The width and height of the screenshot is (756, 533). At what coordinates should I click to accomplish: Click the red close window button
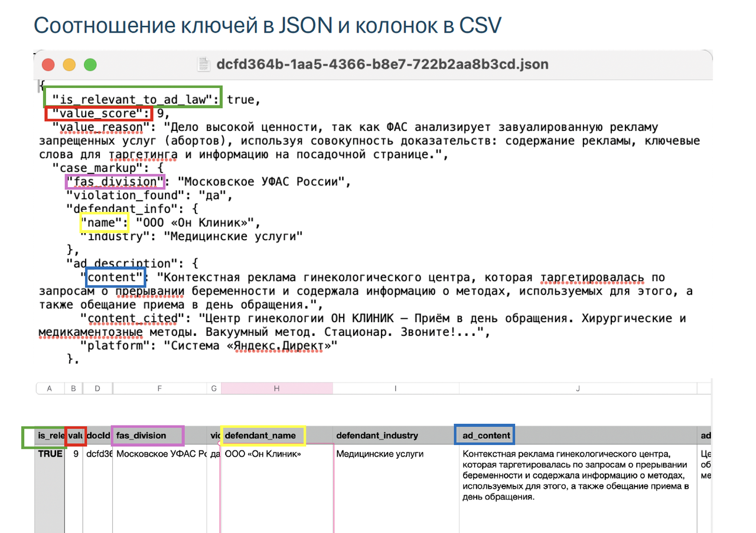[x=48, y=64]
